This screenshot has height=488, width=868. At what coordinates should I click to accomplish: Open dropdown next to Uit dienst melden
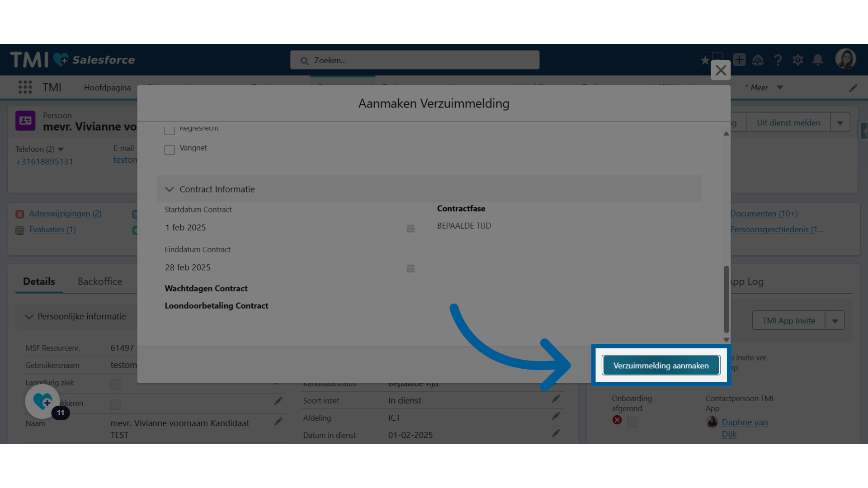pos(840,123)
